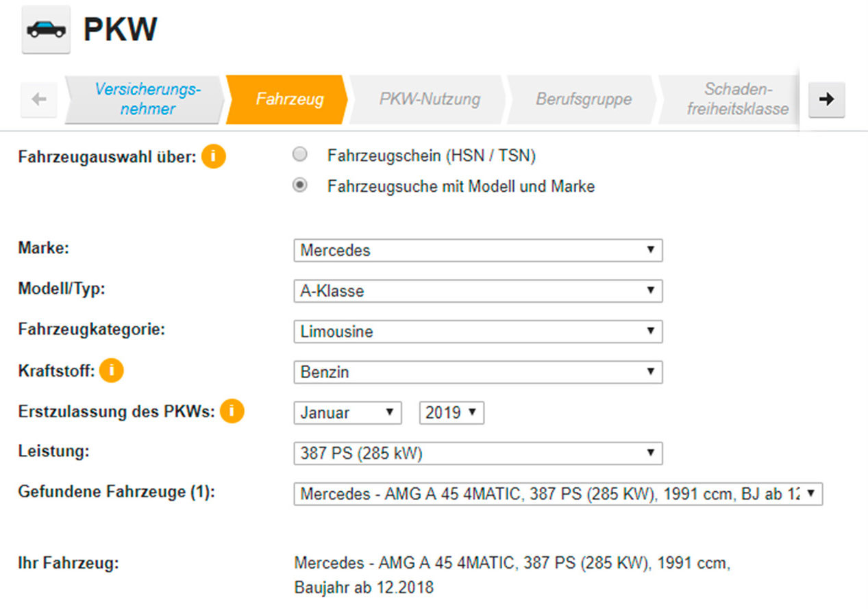
Task: Select Fahrzeugschein (HSN / TSN) radio button
Action: point(299,155)
